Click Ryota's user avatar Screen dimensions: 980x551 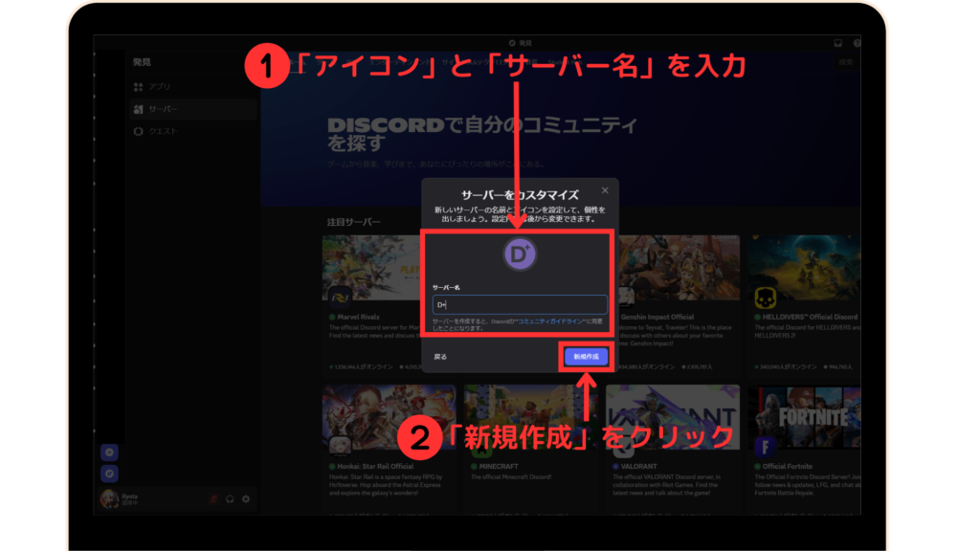click(x=109, y=498)
